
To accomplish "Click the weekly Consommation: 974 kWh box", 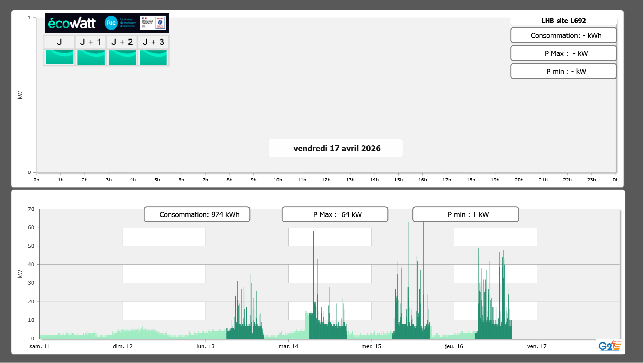I will tap(197, 214).
